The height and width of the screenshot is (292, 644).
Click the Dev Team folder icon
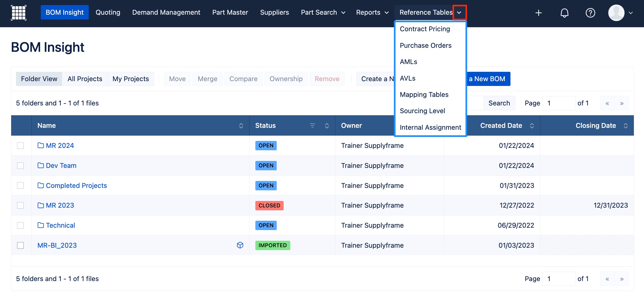point(41,165)
